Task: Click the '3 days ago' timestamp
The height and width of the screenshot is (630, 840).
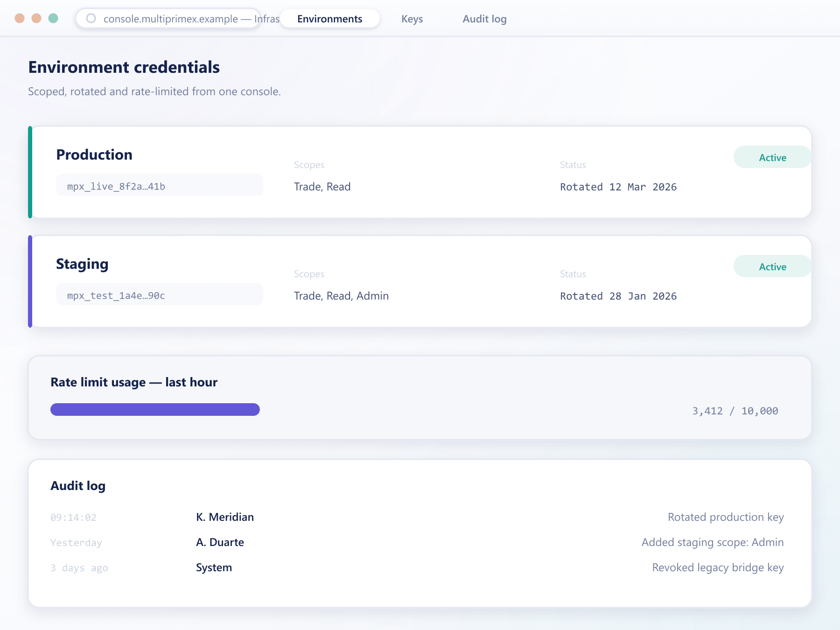Action: (x=79, y=568)
